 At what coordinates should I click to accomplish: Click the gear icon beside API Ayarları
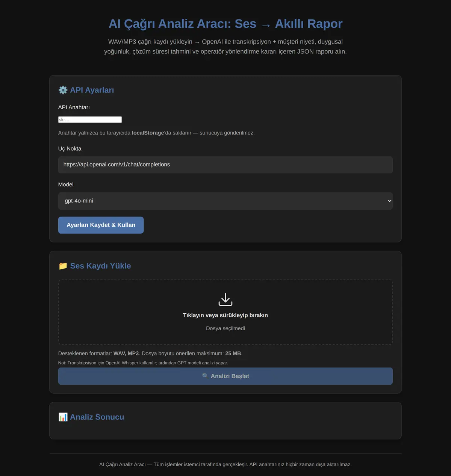click(63, 90)
